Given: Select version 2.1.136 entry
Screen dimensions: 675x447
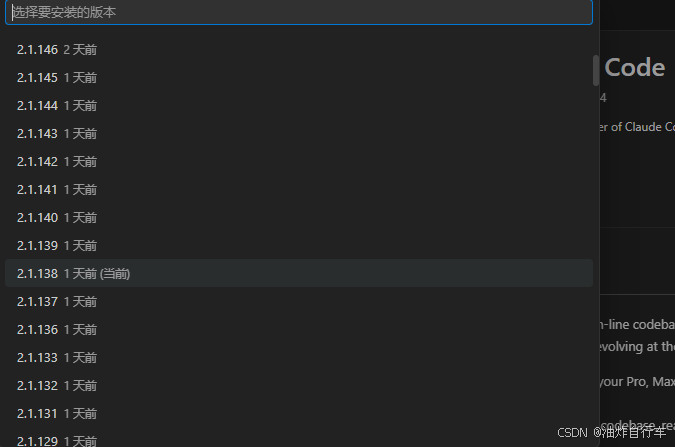Looking at the screenshot, I should (x=299, y=329).
